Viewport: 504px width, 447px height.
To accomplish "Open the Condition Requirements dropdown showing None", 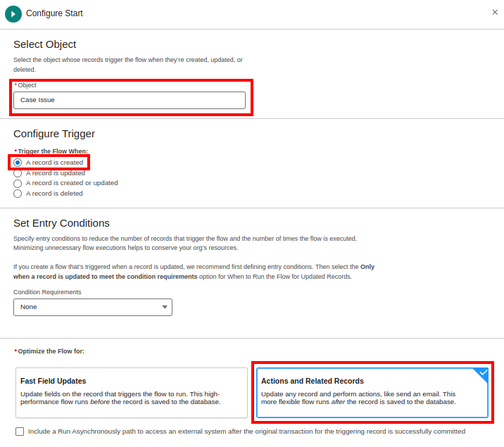I will 92,307.
